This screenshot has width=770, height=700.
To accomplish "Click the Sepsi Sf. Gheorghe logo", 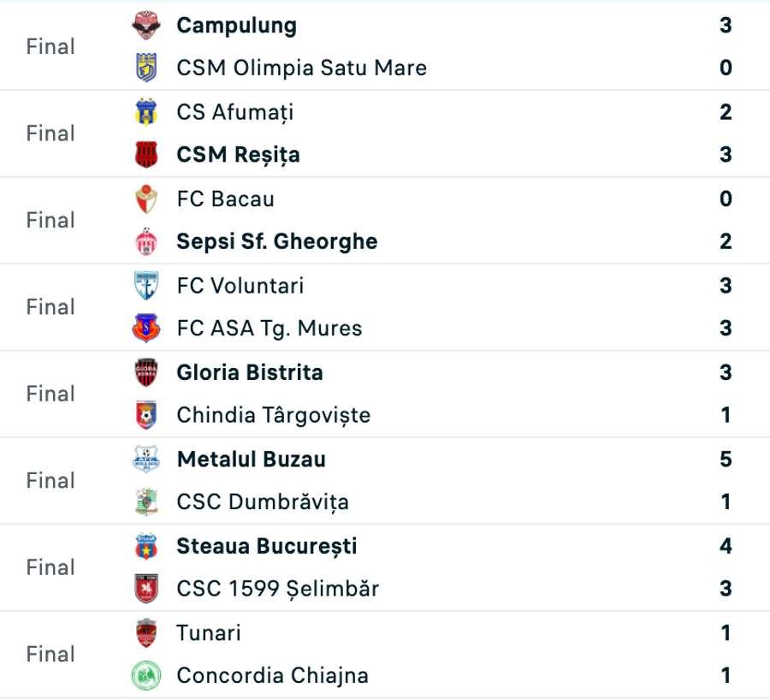I will [146, 242].
